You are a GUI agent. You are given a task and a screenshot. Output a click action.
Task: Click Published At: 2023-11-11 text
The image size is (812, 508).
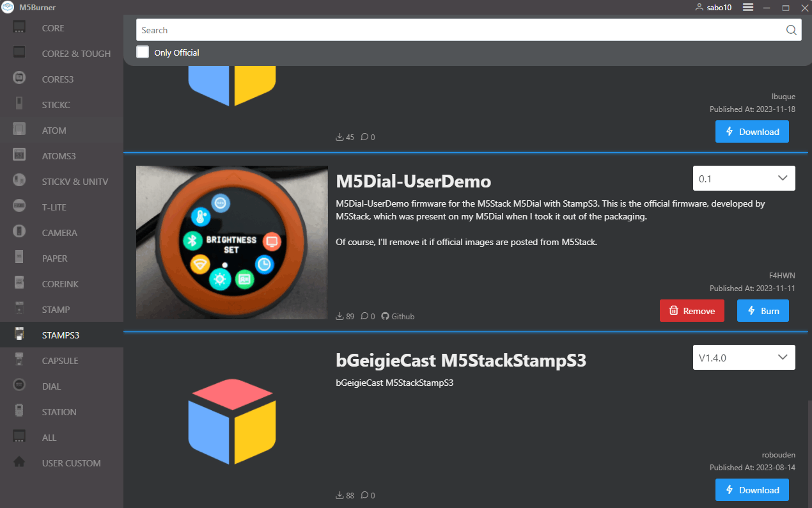[x=753, y=289]
